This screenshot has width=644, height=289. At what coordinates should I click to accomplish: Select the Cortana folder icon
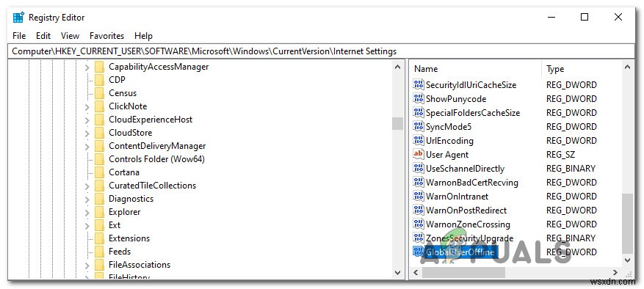click(99, 172)
